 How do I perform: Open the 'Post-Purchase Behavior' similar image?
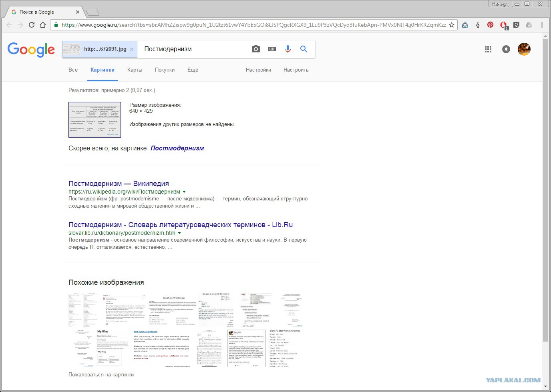(x=161, y=348)
